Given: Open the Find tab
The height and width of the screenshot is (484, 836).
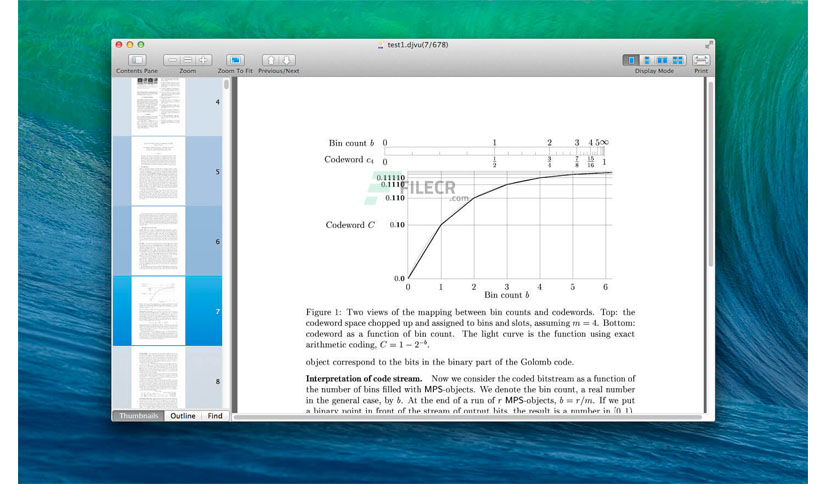Looking at the screenshot, I should pos(215,416).
